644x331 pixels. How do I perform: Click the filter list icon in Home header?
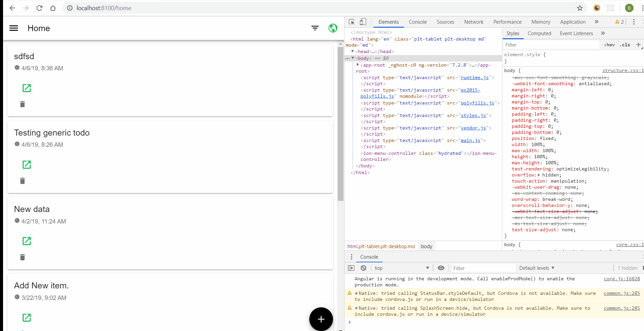click(315, 28)
